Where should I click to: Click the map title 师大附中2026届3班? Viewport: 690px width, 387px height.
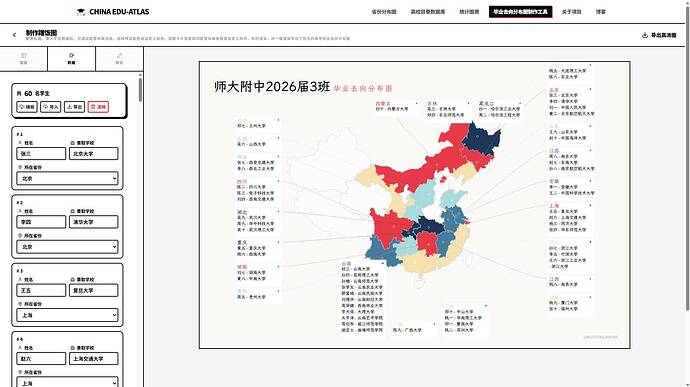pos(272,86)
